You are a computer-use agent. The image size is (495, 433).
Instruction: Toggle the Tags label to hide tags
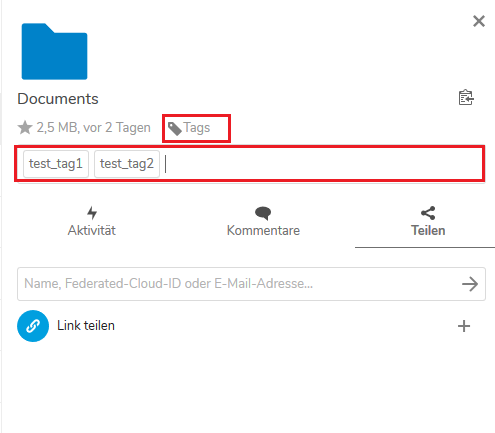point(197,128)
